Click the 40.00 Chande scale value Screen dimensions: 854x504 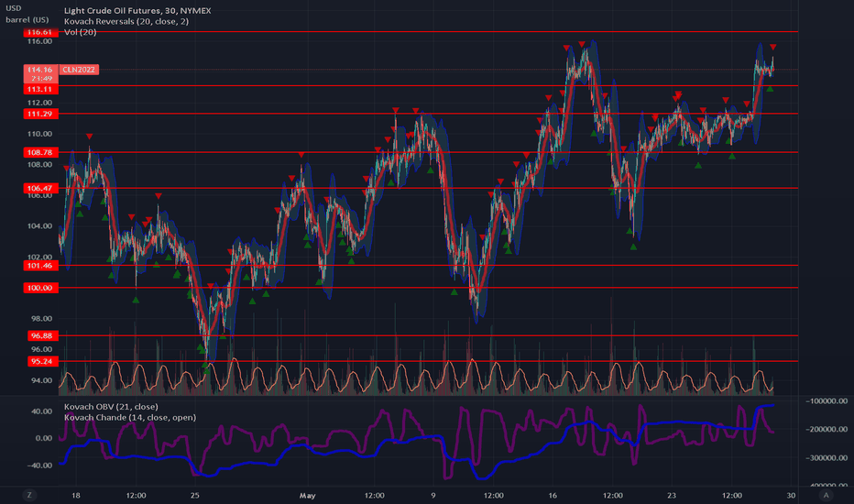(41, 411)
